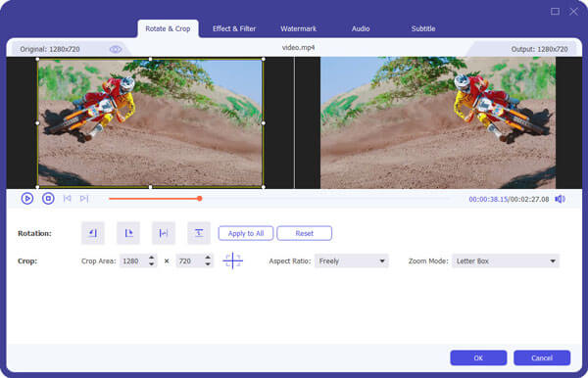The image size is (588, 378).
Task: Switch to the Effect & Filter tab
Action: 234,28
